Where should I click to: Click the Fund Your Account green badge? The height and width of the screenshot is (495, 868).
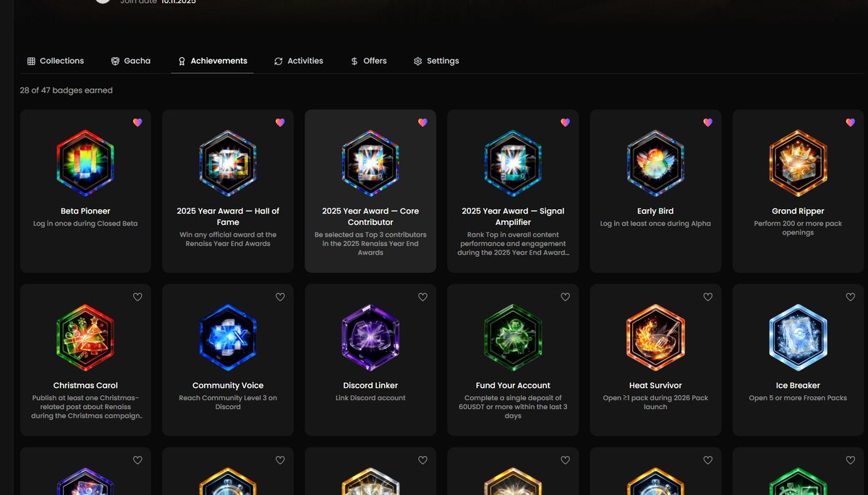[x=513, y=337]
